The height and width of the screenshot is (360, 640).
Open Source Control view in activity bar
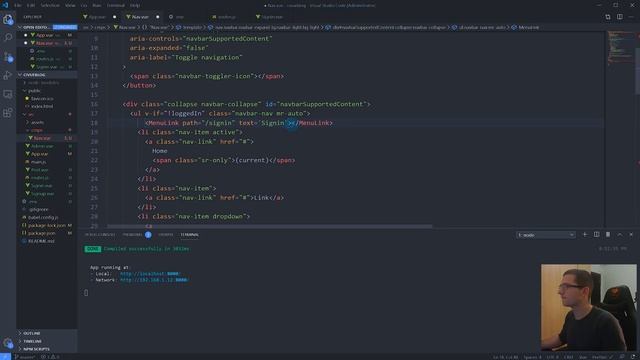pyautogui.click(x=8, y=57)
